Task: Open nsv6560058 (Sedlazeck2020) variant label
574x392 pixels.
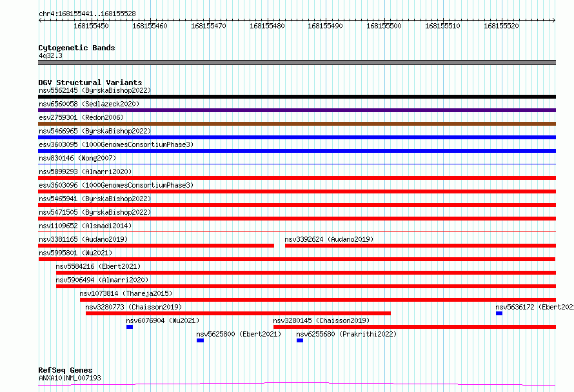Action: (x=89, y=104)
